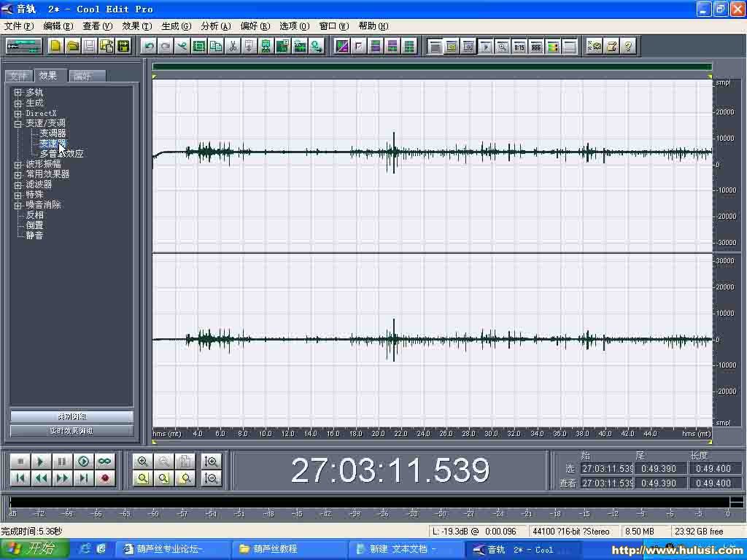
Task: Zoom out horizontally with the minus magnifier
Action: (164, 461)
